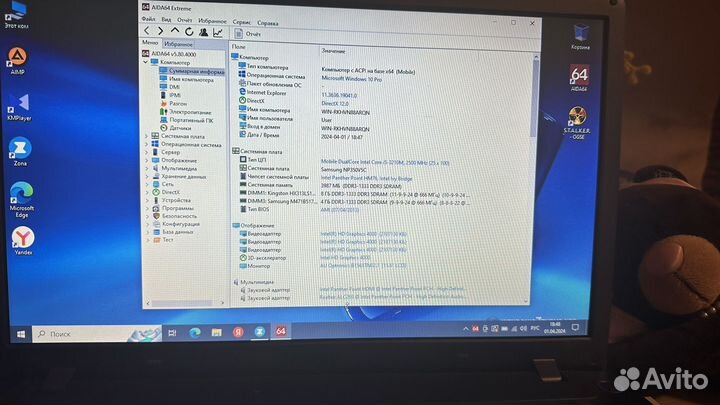The image size is (720, 405).
Task: Open the Файл menu
Action: pyautogui.click(x=148, y=19)
